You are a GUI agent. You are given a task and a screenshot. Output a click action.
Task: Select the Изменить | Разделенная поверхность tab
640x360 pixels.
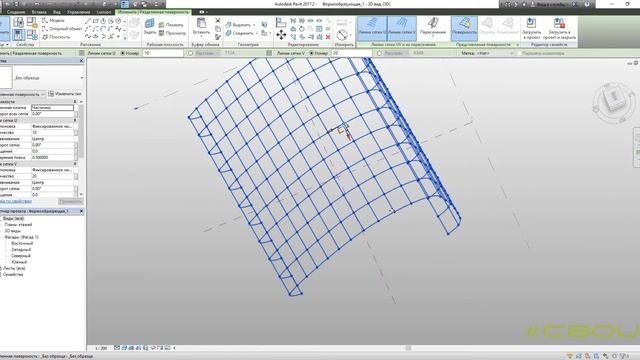[153, 12]
